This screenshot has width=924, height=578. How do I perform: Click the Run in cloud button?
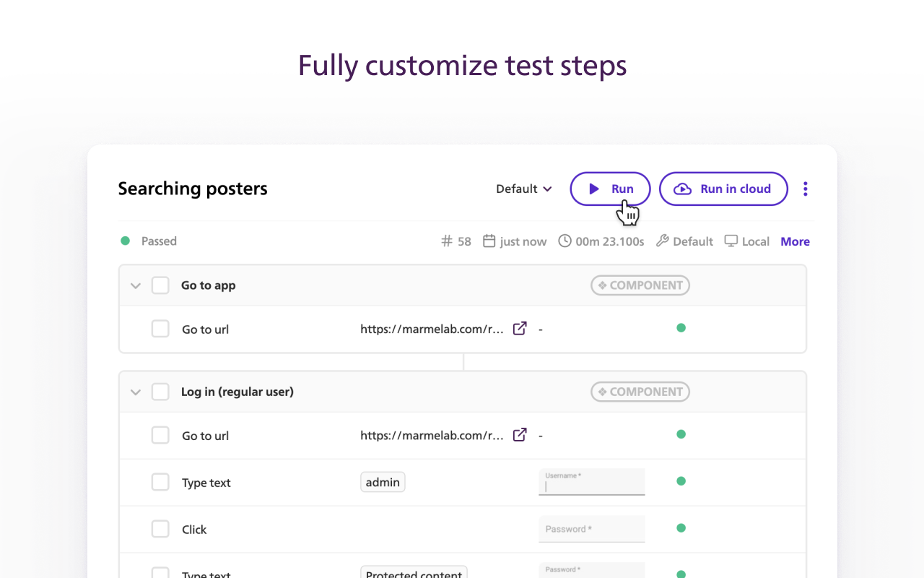(723, 189)
